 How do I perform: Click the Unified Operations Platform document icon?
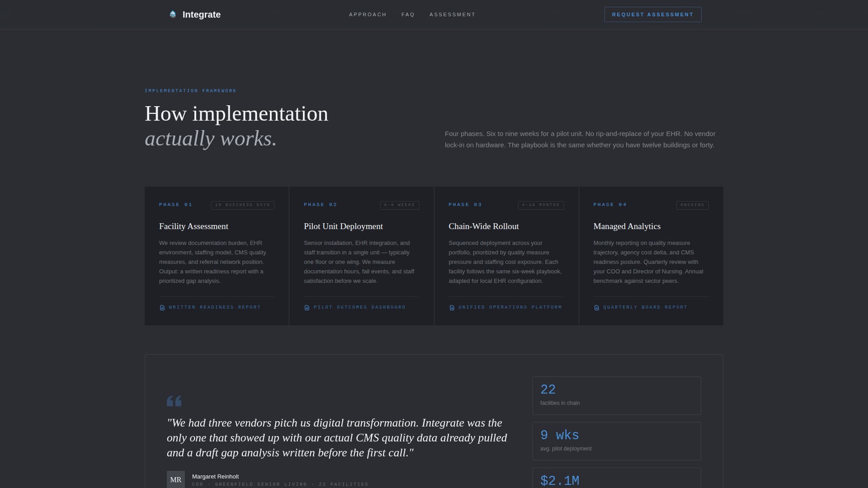click(452, 308)
